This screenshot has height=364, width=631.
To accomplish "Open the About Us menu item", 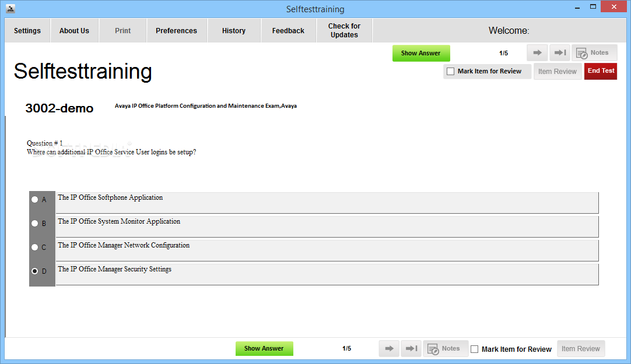I will [75, 30].
